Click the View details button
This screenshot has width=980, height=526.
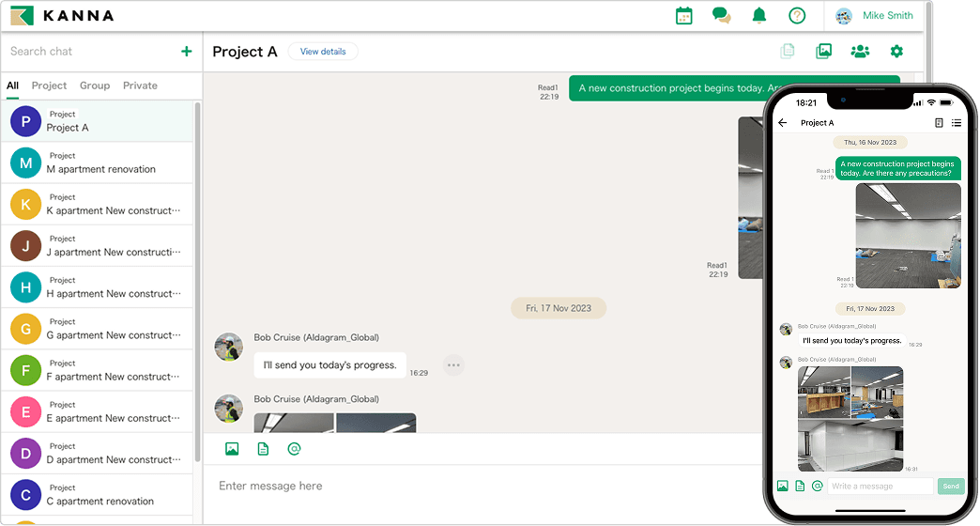[x=323, y=52]
